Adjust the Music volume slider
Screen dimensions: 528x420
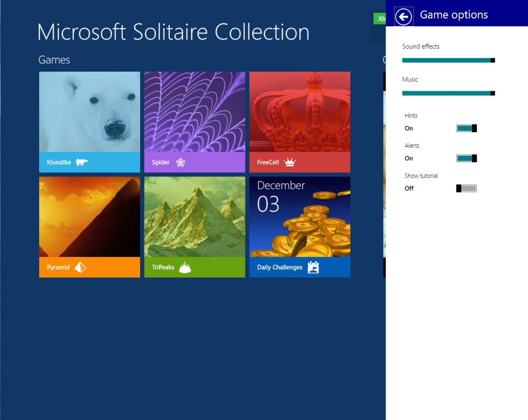pos(448,93)
